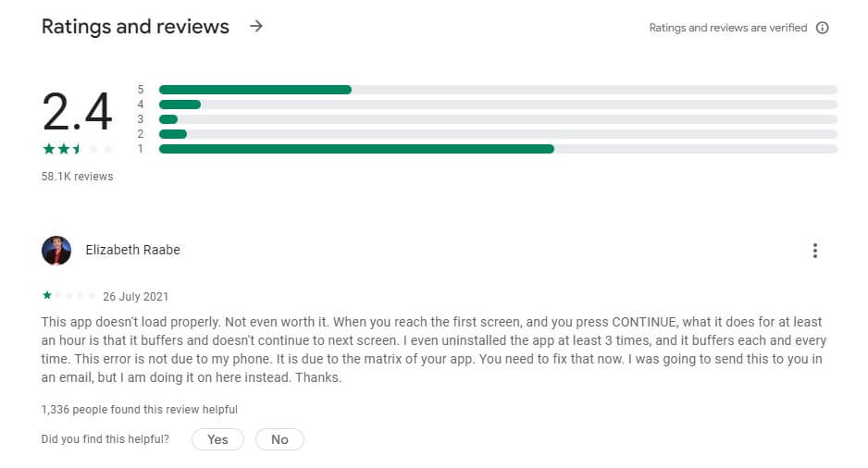Image resolution: width=868 pixels, height=468 pixels.
Task: Click the 5-star rating bar
Action: point(498,90)
